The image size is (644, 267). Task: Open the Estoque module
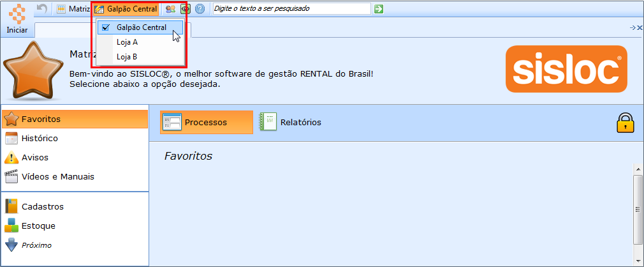[75, 226]
